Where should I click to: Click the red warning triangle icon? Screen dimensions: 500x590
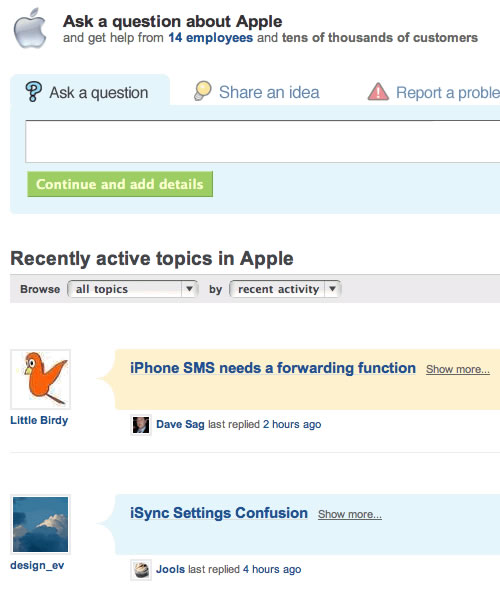[x=378, y=91]
